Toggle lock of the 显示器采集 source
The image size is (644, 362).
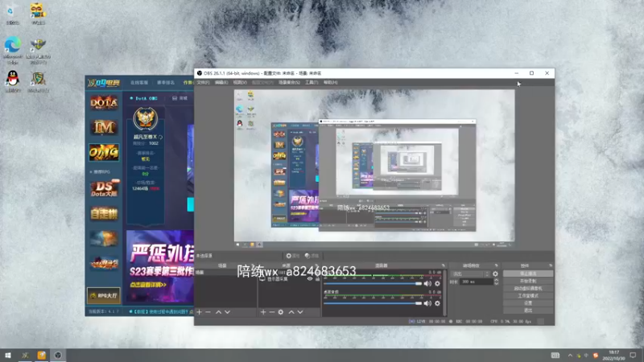click(x=317, y=279)
